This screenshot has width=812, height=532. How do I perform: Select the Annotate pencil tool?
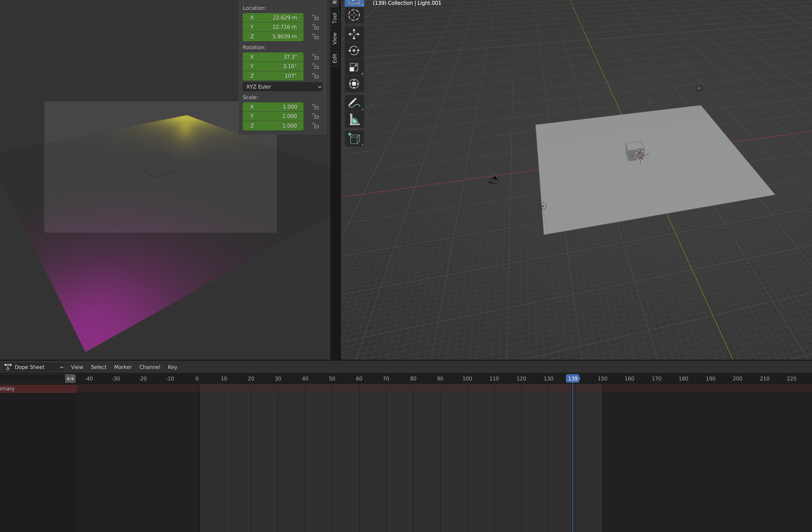coord(354,103)
